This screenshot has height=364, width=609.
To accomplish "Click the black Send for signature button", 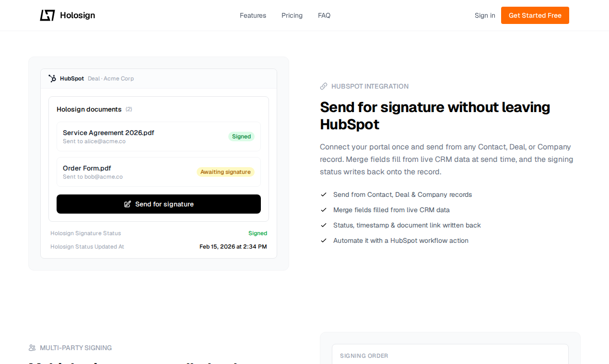I will [x=159, y=204].
